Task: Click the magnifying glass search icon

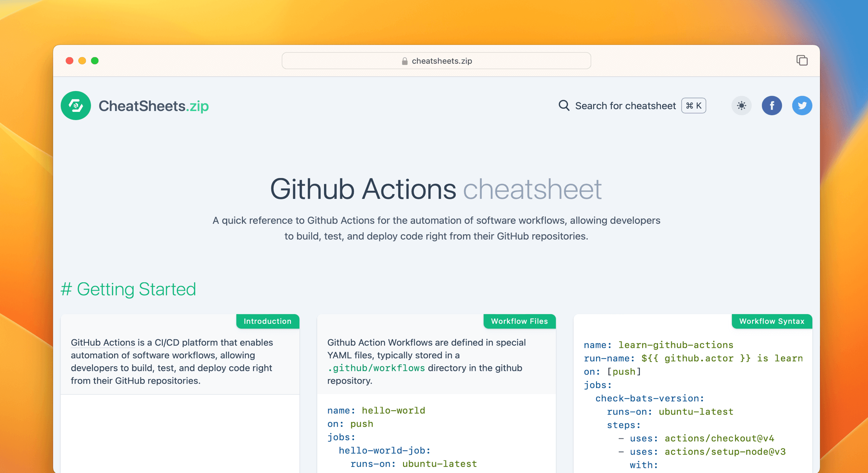Action: pyautogui.click(x=564, y=106)
